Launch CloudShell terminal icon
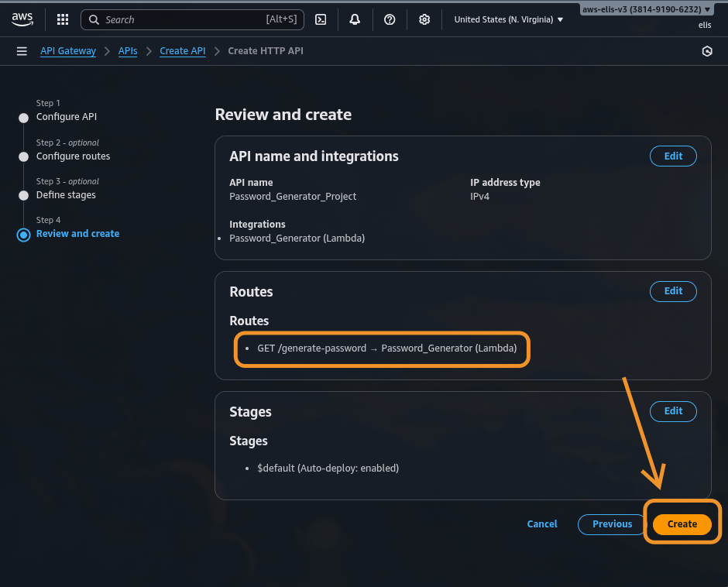Viewport: 728px width, 587px height. point(321,19)
